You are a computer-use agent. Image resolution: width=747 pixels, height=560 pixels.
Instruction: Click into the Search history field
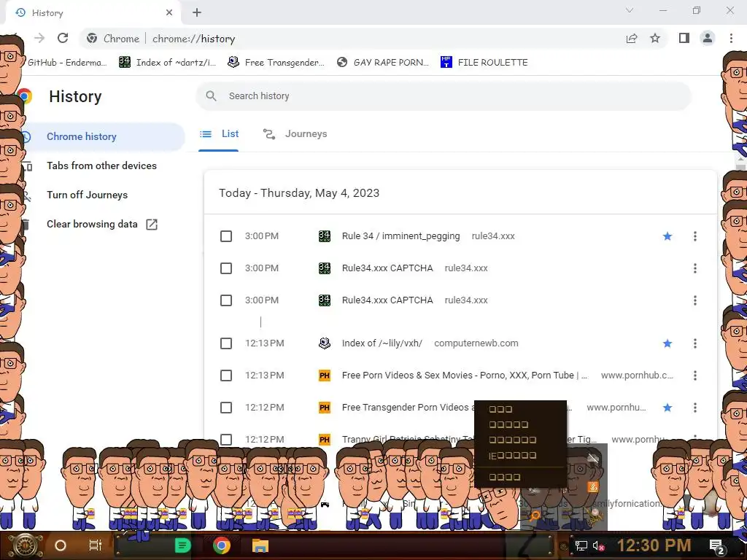click(444, 96)
